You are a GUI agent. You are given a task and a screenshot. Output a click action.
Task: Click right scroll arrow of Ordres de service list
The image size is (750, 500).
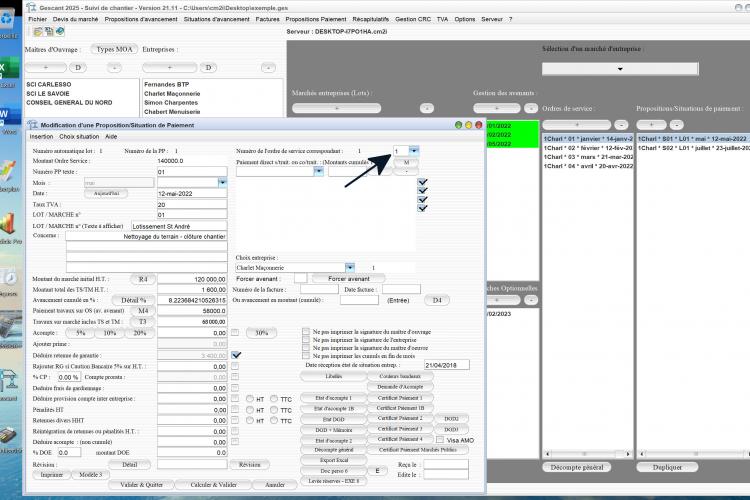pos(628,454)
